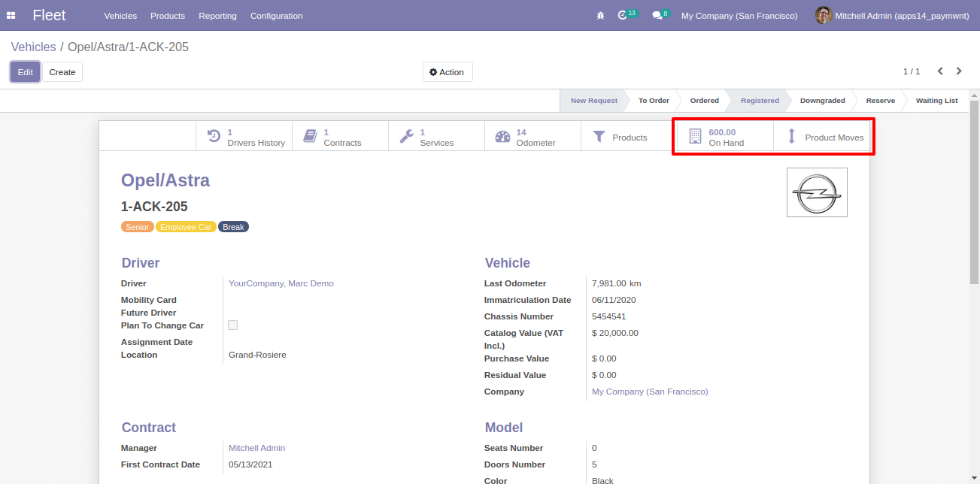This screenshot has width=980, height=484.
Task: Open My Company (San Francisco) switcher
Action: [739, 16]
